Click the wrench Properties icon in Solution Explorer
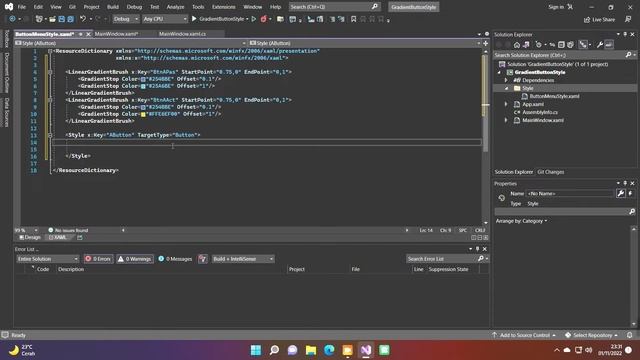The image size is (640, 360). click(x=600, y=45)
